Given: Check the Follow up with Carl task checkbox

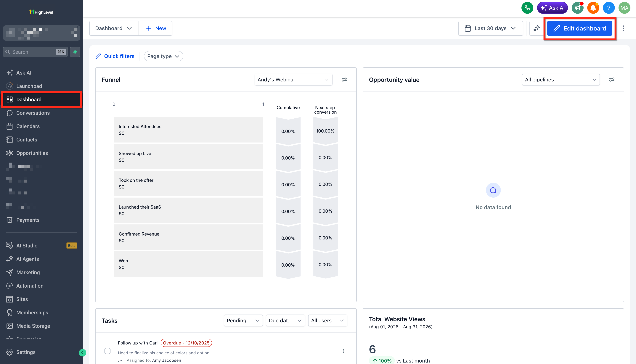Looking at the screenshot, I should point(107,351).
